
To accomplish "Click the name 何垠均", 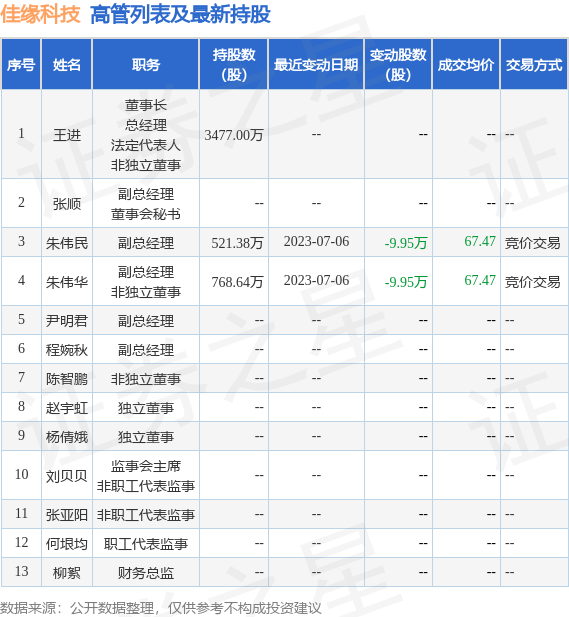I will pyautogui.click(x=67, y=544).
